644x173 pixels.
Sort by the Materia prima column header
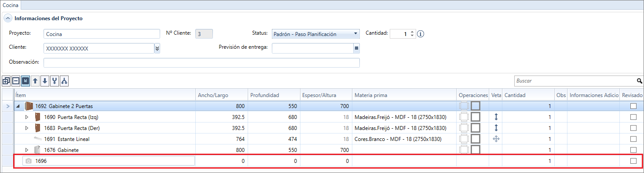click(404, 95)
